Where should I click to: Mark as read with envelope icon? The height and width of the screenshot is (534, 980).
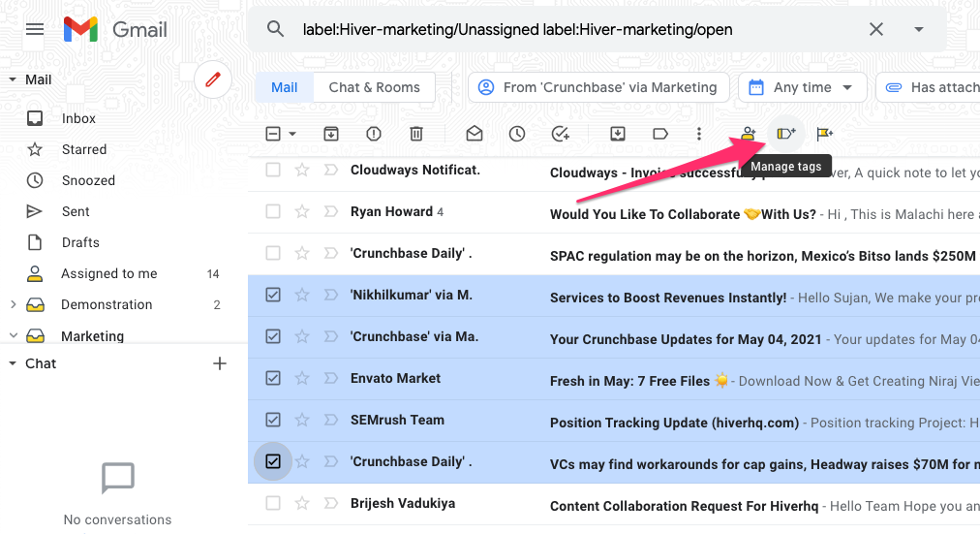coord(475,133)
